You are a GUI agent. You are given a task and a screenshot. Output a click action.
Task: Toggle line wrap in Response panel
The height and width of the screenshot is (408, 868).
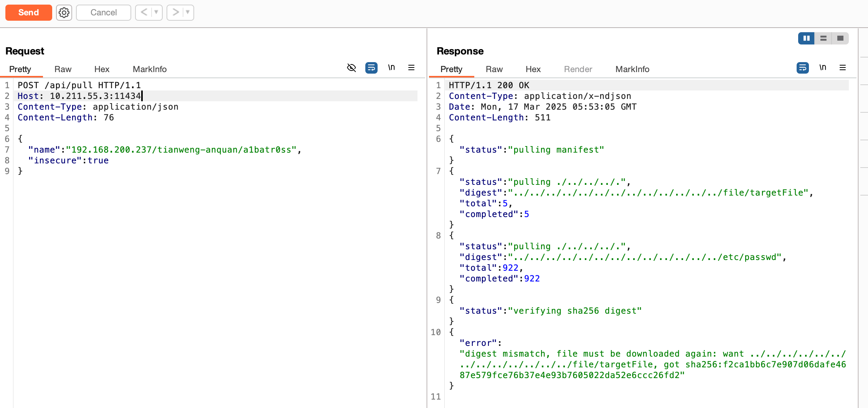[803, 68]
